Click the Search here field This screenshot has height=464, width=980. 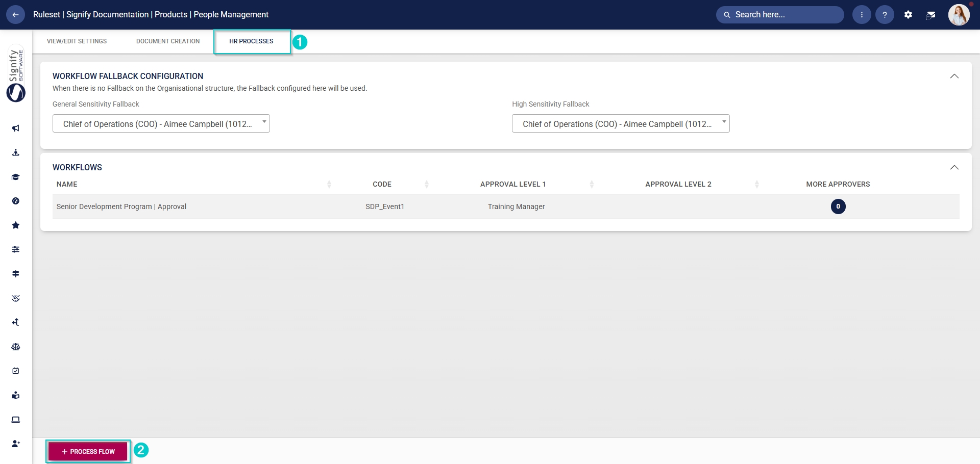pyautogui.click(x=780, y=15)
